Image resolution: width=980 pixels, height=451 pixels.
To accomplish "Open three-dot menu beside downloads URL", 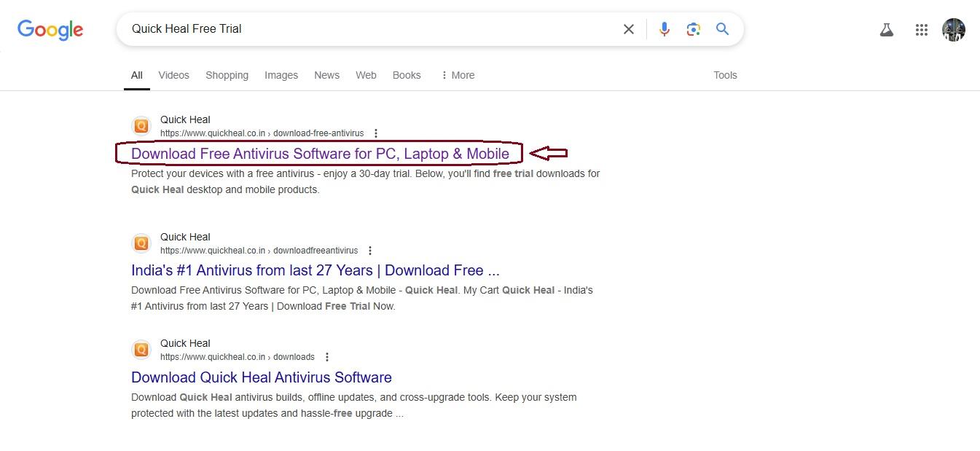I will tap(327, 357).
